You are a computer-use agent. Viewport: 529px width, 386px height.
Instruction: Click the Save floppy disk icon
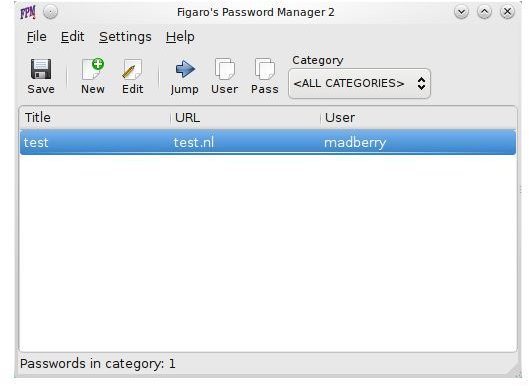click(41, 69)
